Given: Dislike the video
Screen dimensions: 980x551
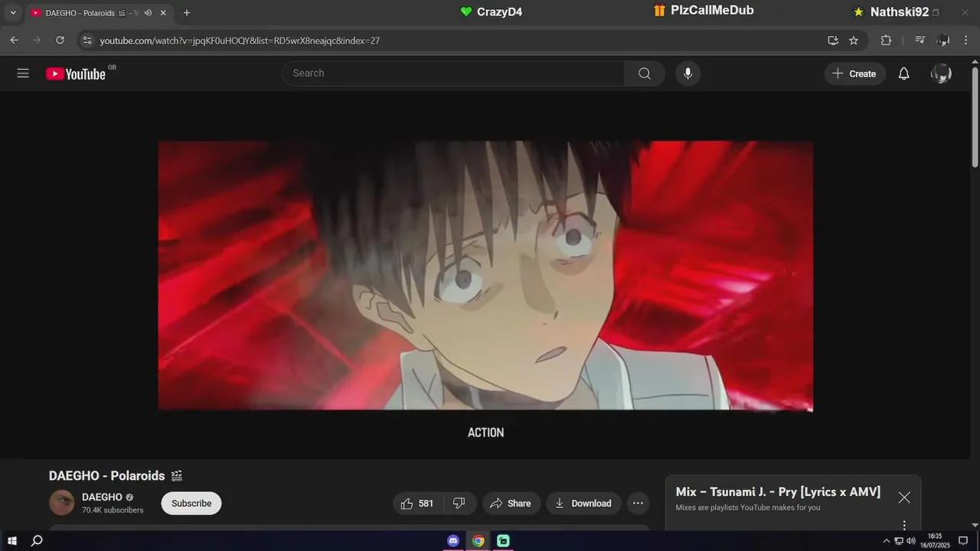Looking at the screenshot, I should 459,504.
